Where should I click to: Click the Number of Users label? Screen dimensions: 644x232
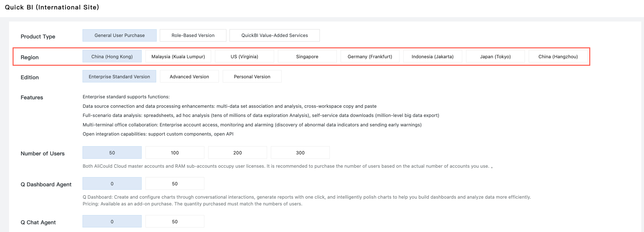[x=43, y=153]
